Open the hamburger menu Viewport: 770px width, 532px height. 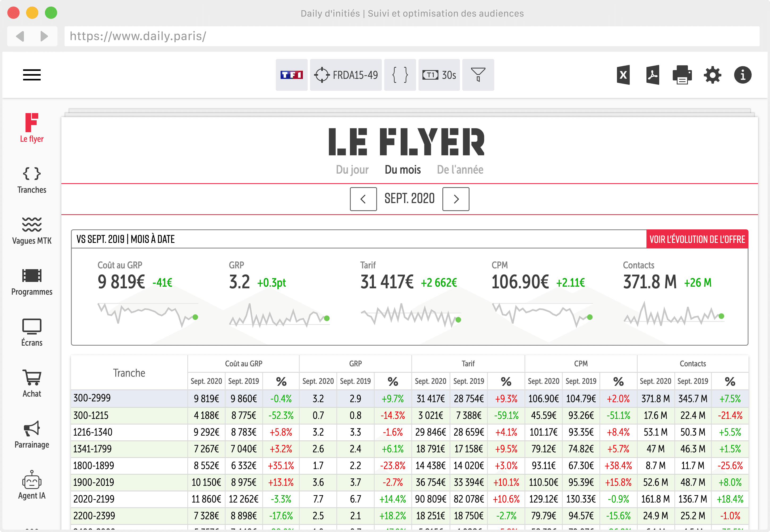tap(32, 75)
